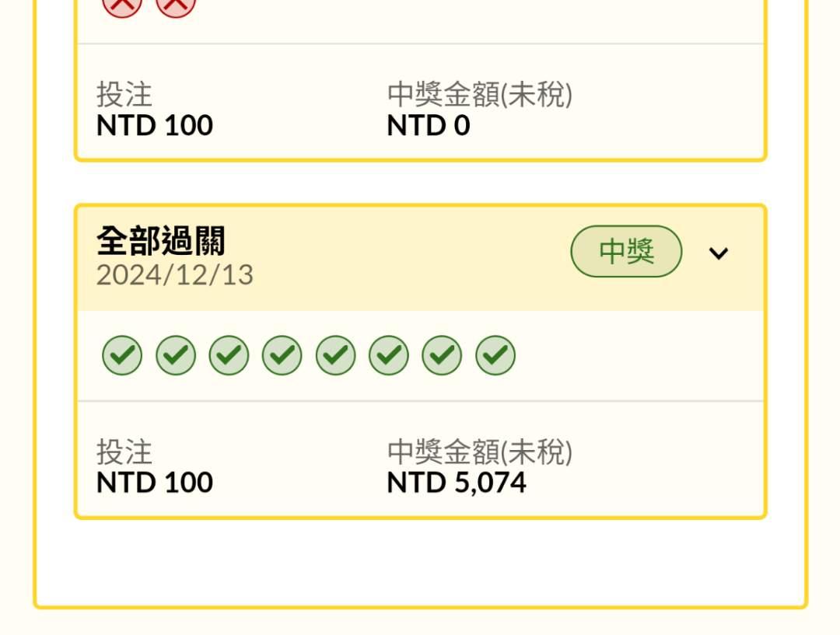The width and height of the screenshot is (840, 635).
Task: Click the left red X result icon
Action: [x=122, y=6]
